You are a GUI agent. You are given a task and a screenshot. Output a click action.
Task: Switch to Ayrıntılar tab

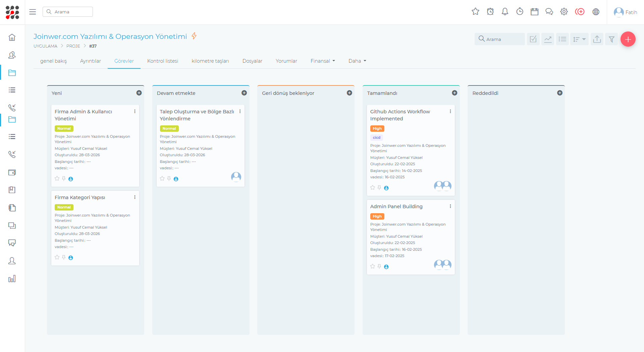coord(91,61)
